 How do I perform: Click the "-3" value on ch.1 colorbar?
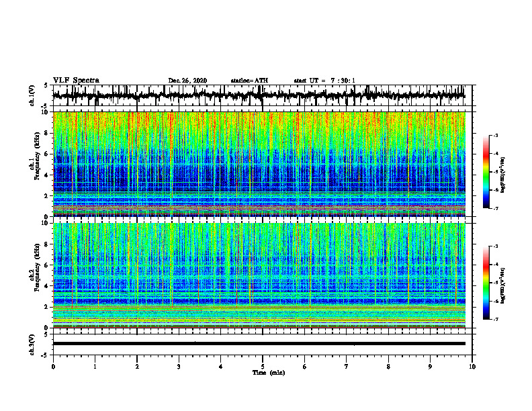tap(496, 135)
